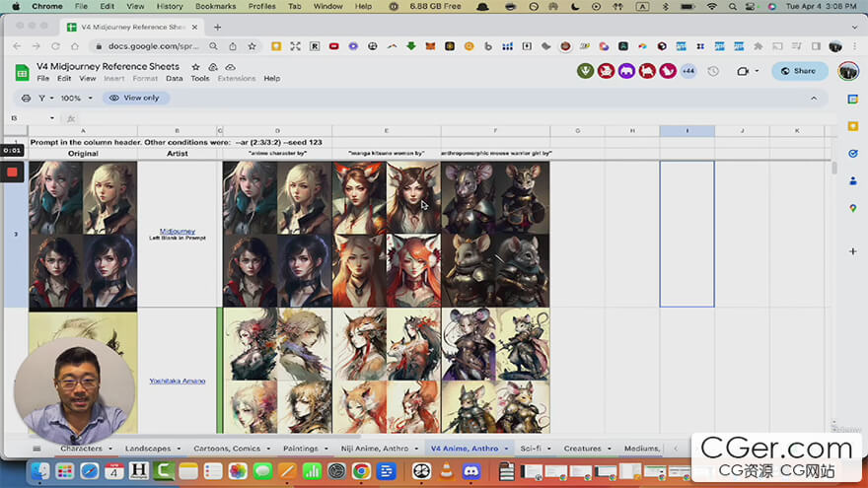Switch to the Sci-fi sheet tab
The image size is (868, 488).
531,449
